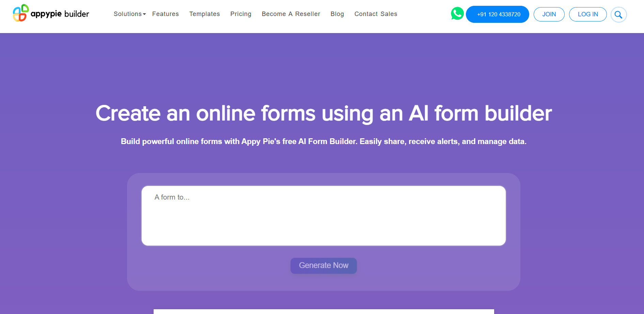644x314 pixels.
Task: Click the "Build powerful online forms" subtitle
Action: coord(323,141)
